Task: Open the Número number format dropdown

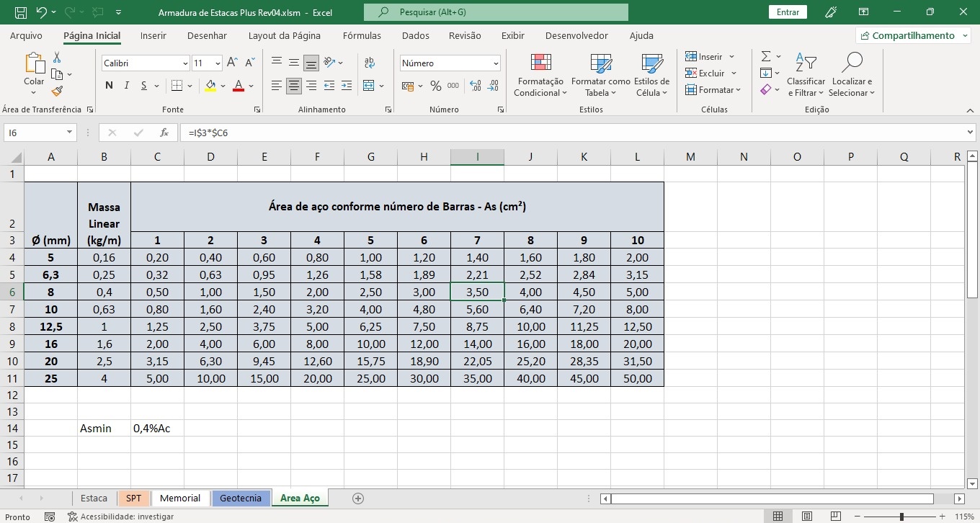Action: pos(496,63)
